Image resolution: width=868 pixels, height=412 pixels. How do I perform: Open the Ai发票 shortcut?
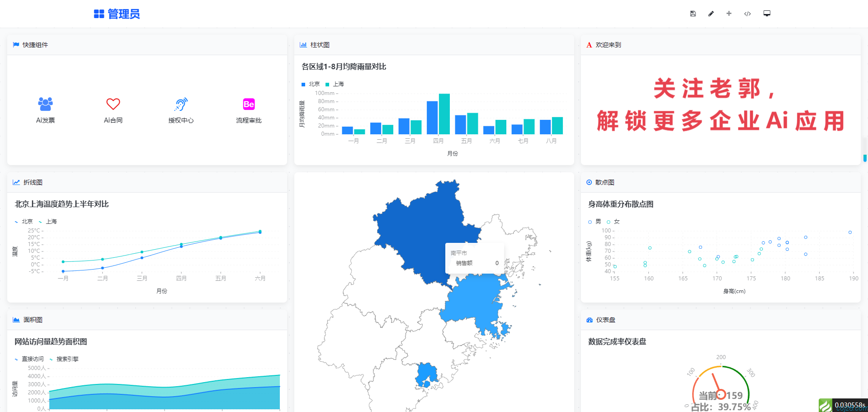pos(45,104)
